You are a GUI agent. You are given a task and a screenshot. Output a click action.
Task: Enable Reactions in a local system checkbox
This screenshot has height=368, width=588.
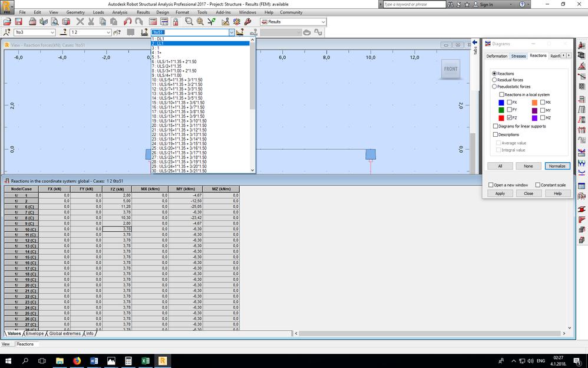click(501, 94)
